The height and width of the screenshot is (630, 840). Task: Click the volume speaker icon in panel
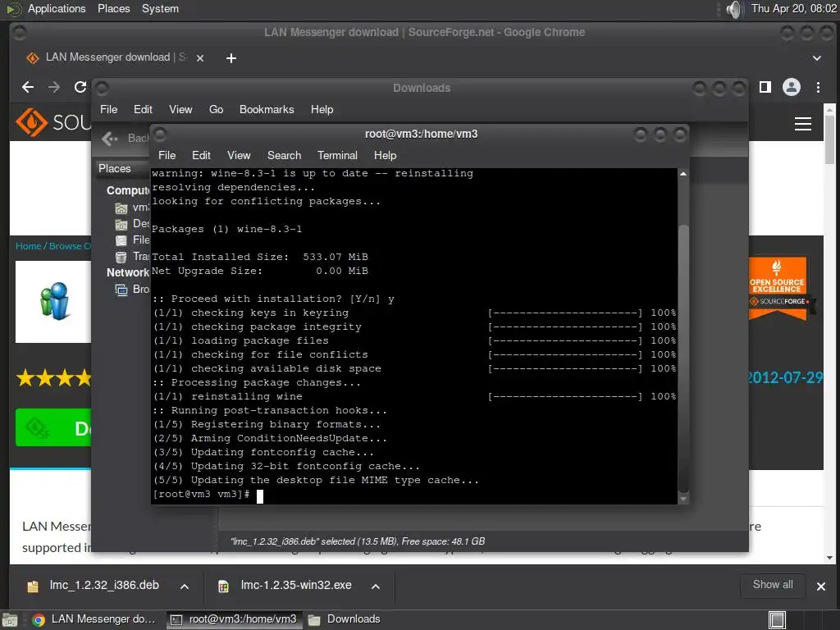(734, 9)
